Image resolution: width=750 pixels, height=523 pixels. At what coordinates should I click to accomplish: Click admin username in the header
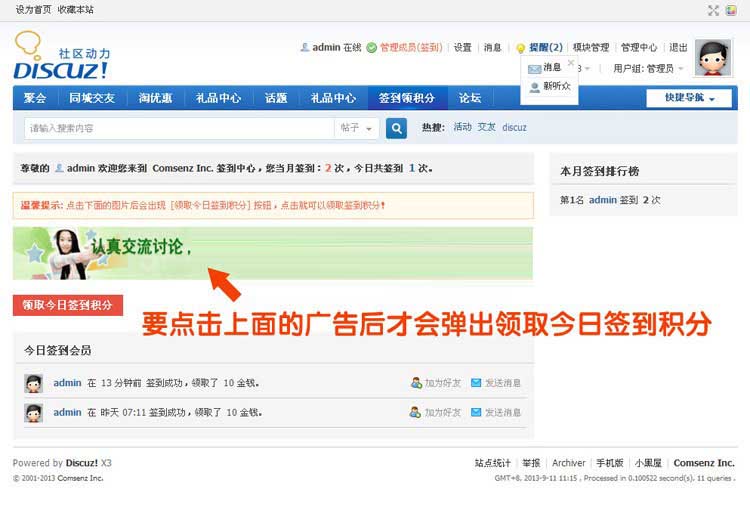[x=326, y=48]
